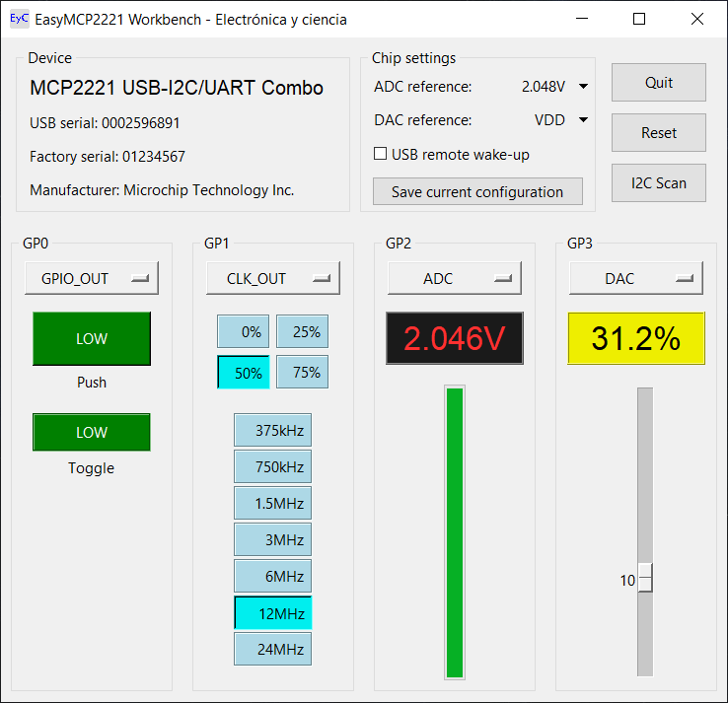Viewport: 728px width, 703px height.
Task: Open the ADC reference dropdown
Action: (x=554, y=87)
